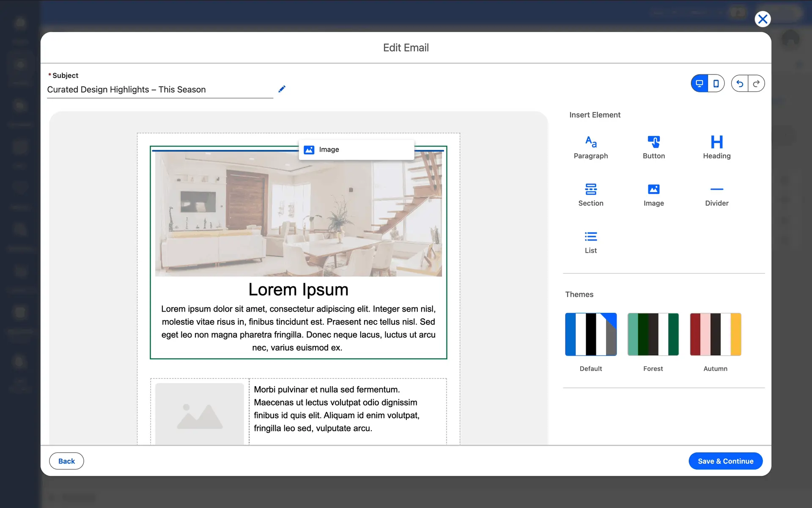Switch to mobile preview mode
The image size is (812, 508).
[716, 83]
